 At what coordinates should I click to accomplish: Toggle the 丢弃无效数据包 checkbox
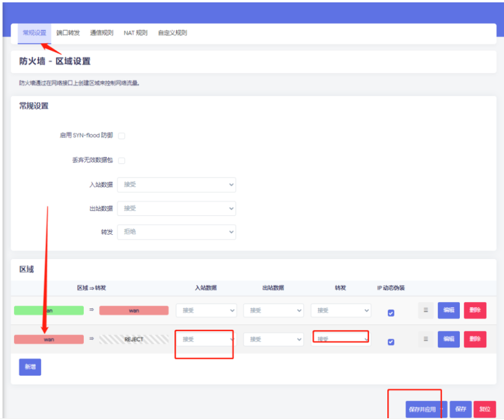tap(121, 160)
